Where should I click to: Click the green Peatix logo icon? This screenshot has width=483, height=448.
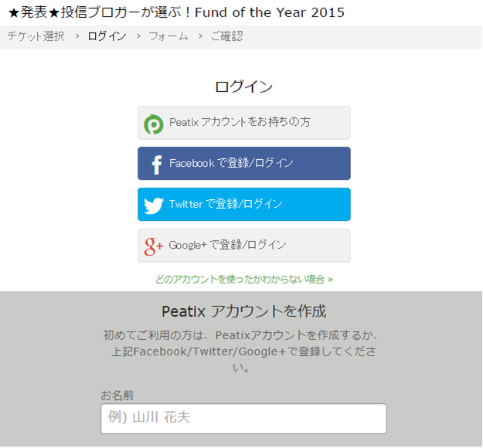click(154, 123)
